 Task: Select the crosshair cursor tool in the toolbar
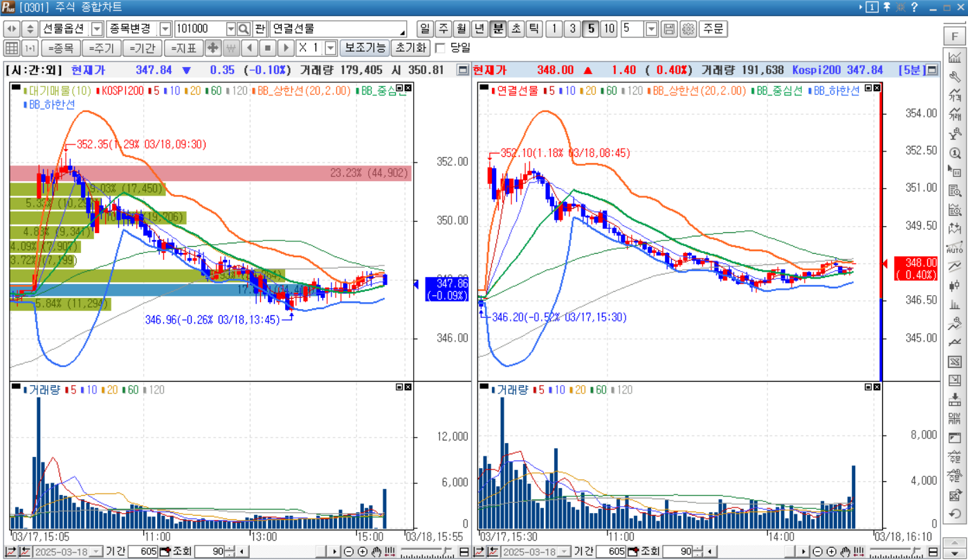(214, 48)
